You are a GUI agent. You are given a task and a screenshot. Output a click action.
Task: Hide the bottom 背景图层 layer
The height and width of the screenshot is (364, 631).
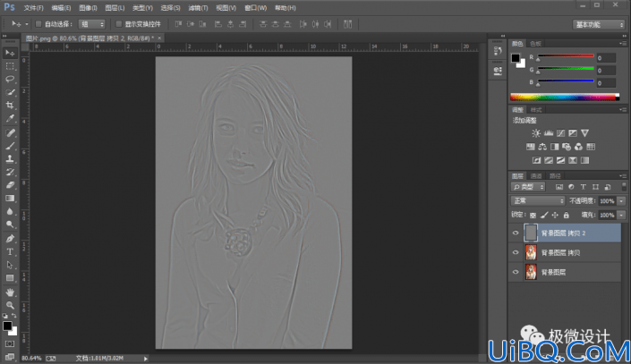click(516, 272)
